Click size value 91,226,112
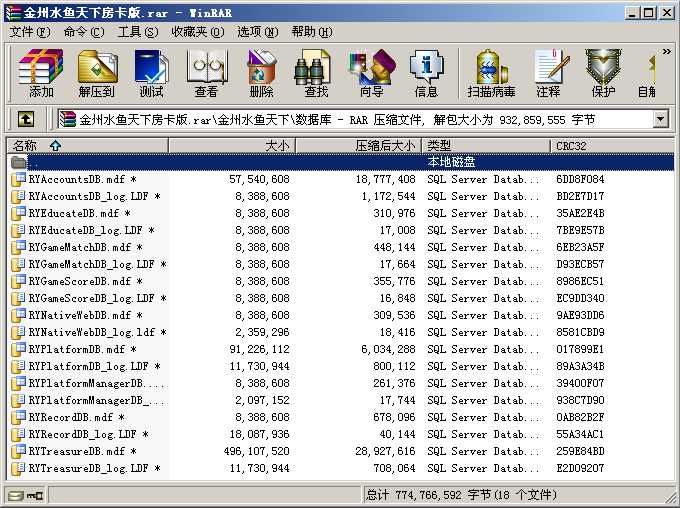 [x=259, y=349]
